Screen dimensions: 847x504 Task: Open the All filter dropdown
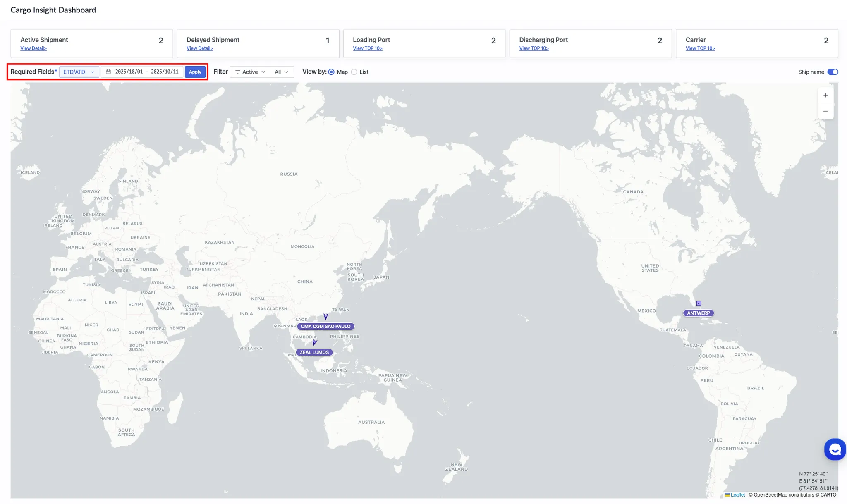281,72
